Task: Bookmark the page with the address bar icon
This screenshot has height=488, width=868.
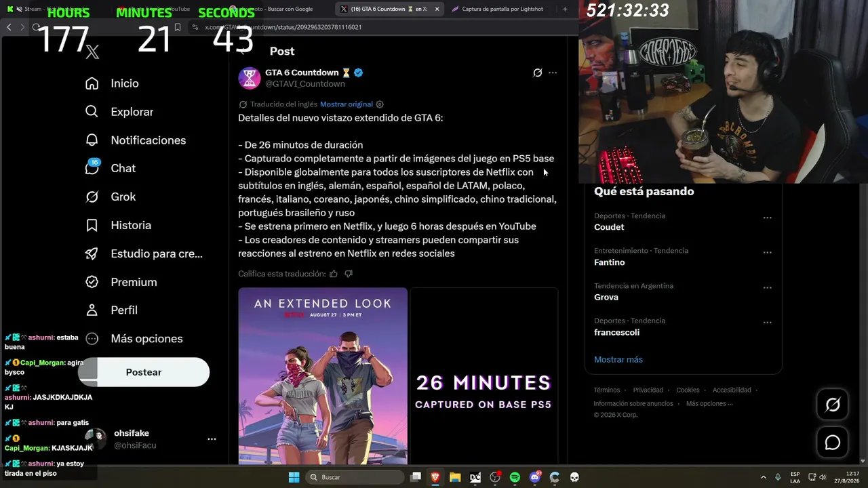Action: click(178, 27)
